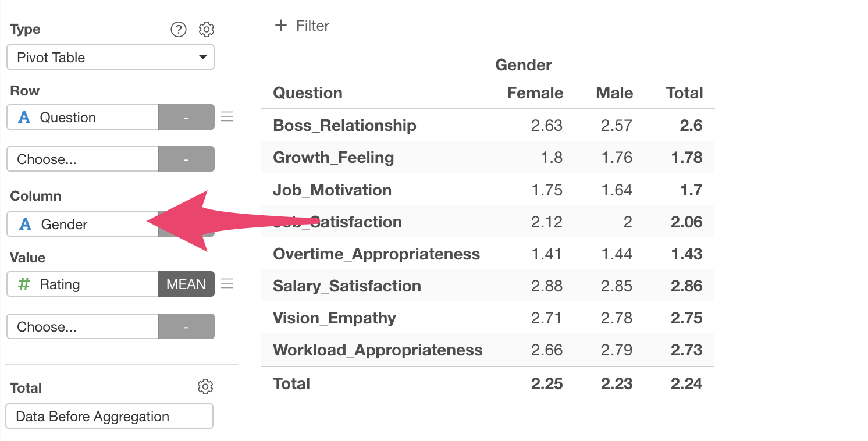Screen dimensions: 868x441
Task: Open the Pivot Table type dropdown
Action: (x=111, y=58)
